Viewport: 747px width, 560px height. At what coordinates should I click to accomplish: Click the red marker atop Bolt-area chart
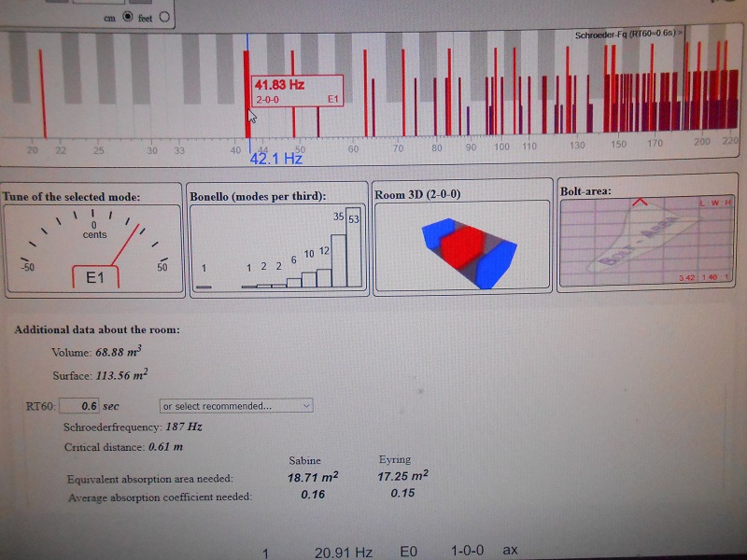640,201
